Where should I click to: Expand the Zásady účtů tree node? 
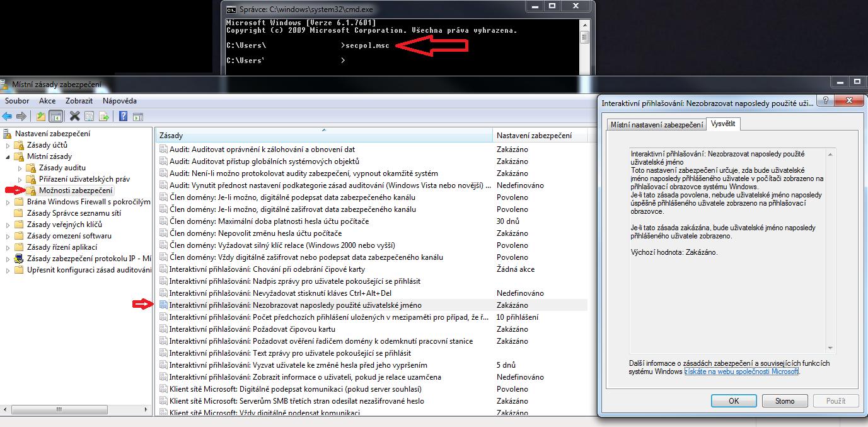pos(8,145)
